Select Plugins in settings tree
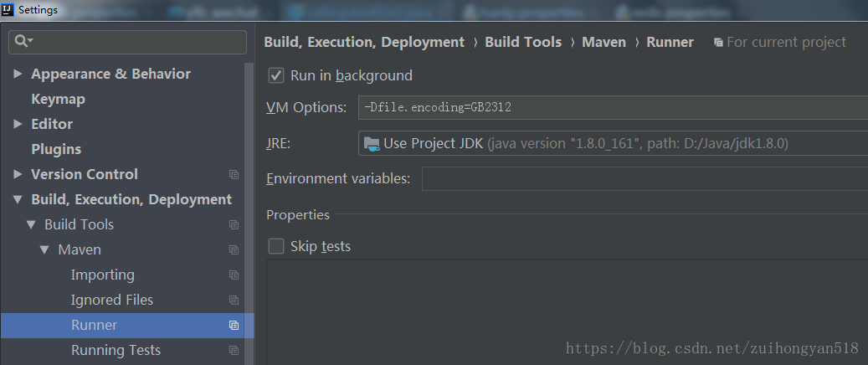The width and height of the screenshot is (868, 365). point(56,150)
